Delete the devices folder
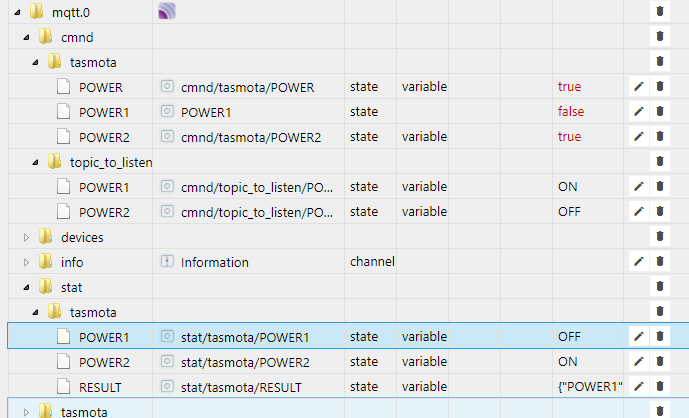This screenshot has height=418, width=689. pyautogui.click(x=660, y=237)
